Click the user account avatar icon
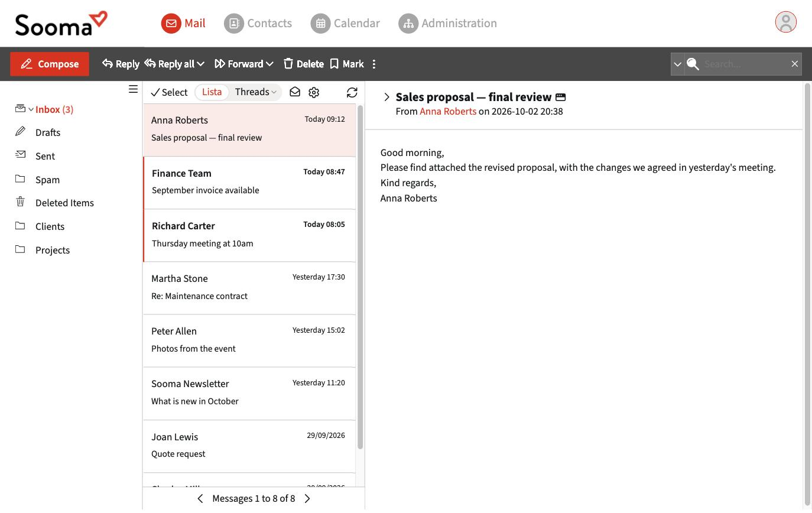This screenshot has height=513, width=812. point(785,22)
